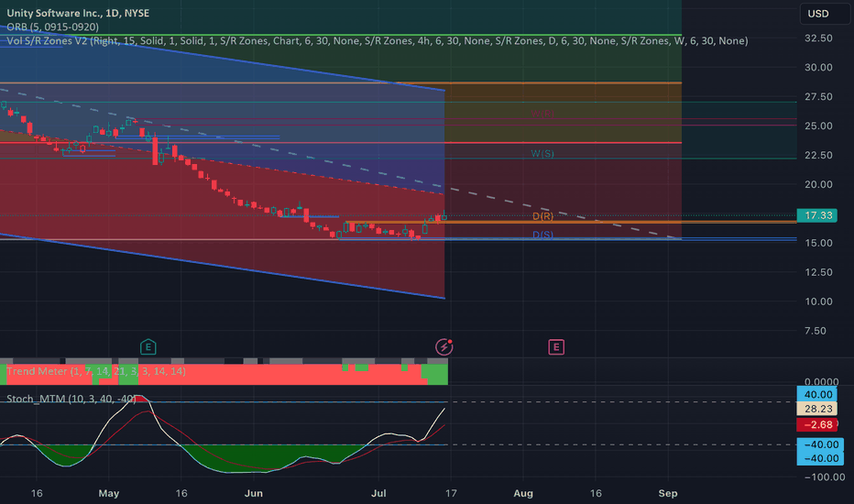Image resolution: width=854 pixels, height=504 pixels.
Task: Click the pink upcoming earnings E marker
Action: coord(556,346)
